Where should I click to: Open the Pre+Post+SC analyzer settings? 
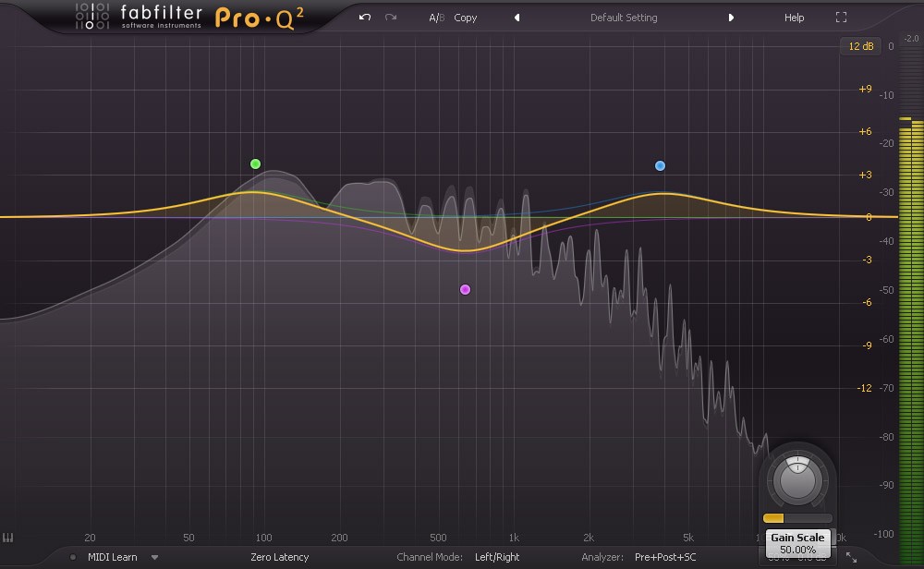664,557
